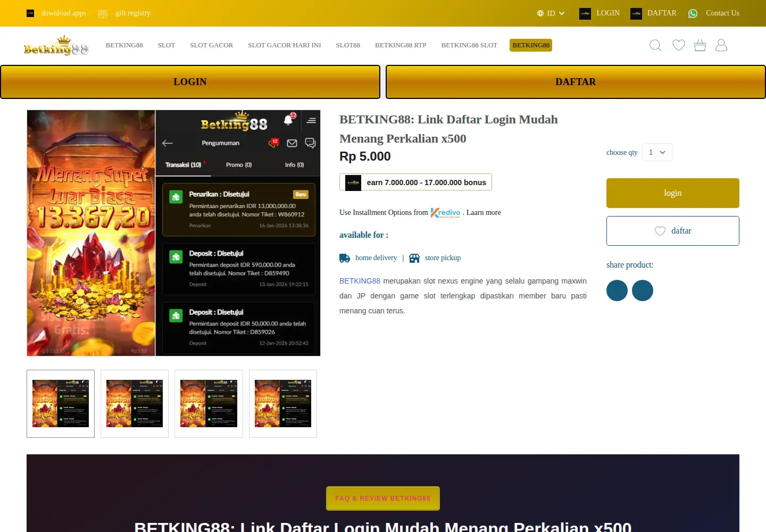Click the wide yellow DAFTAR banner button
Viewport: 766px width, 532px height.
point(576,82)
